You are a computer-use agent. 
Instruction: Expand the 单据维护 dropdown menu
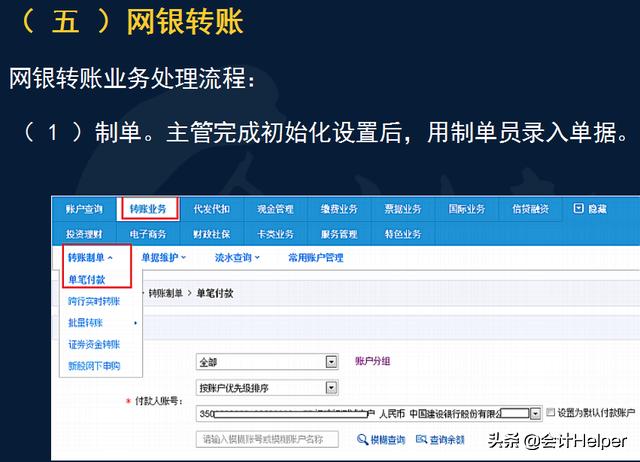point(163,258)
